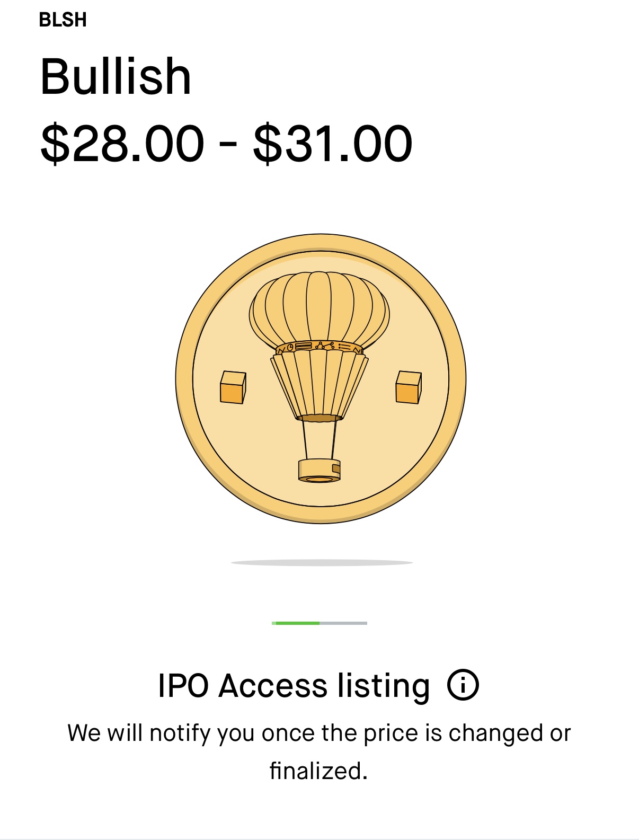Tap the dash between the two prices
The width and height of the screenshot is (639, 840).
pyautogui.click(x=228, y=144)
